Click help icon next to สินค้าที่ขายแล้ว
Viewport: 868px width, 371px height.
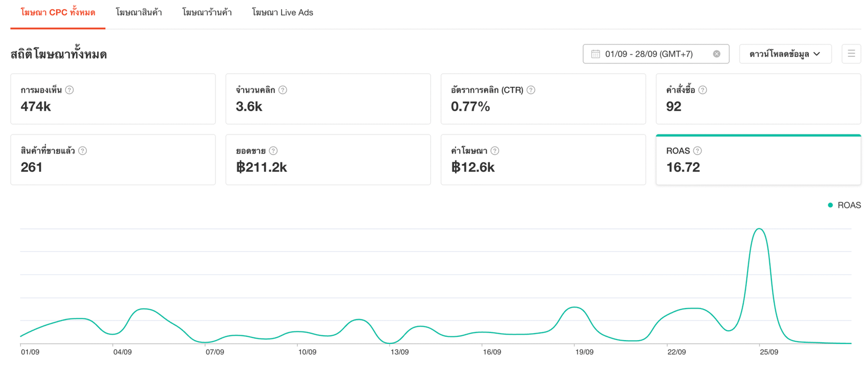pyautogui.click(x=82, y=151)
